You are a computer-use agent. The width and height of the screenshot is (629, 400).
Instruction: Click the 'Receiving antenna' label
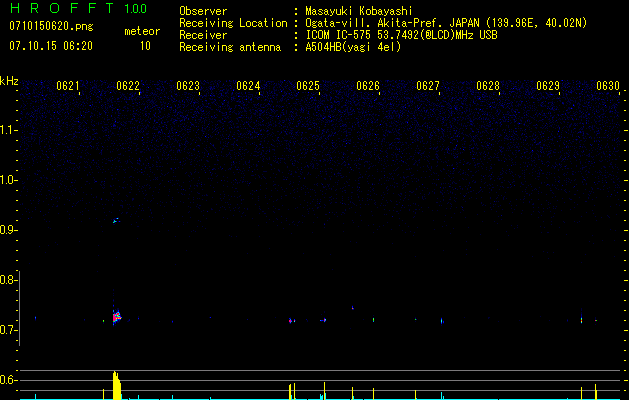pos(230,47)
